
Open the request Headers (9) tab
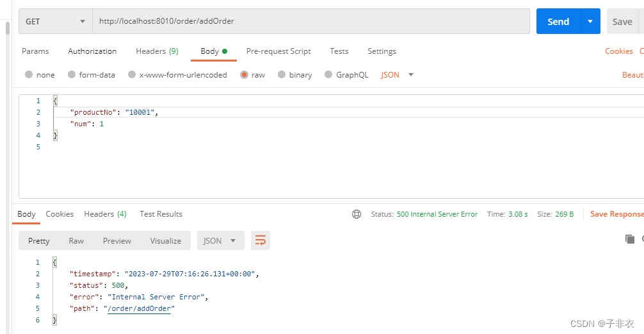tap(157, 51)
